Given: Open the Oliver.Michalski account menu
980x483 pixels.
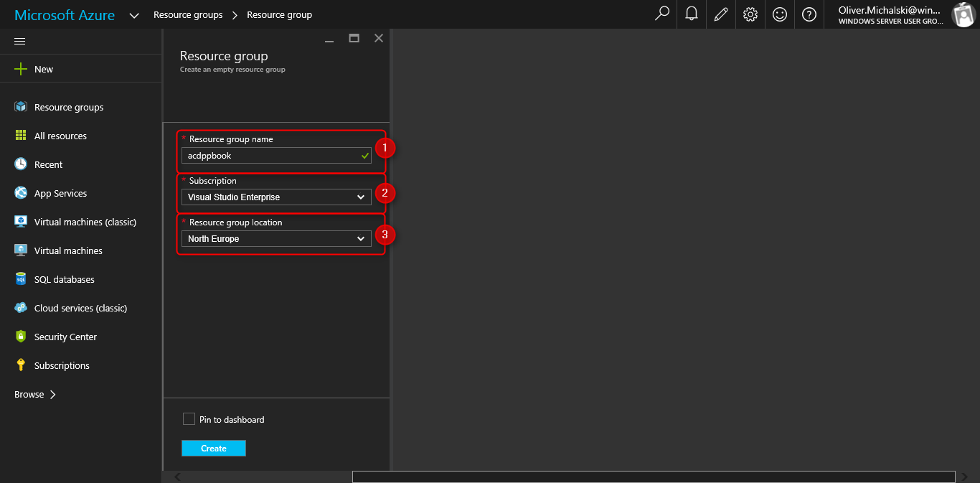Looking at the screenshot, I should tap(890, 14).
